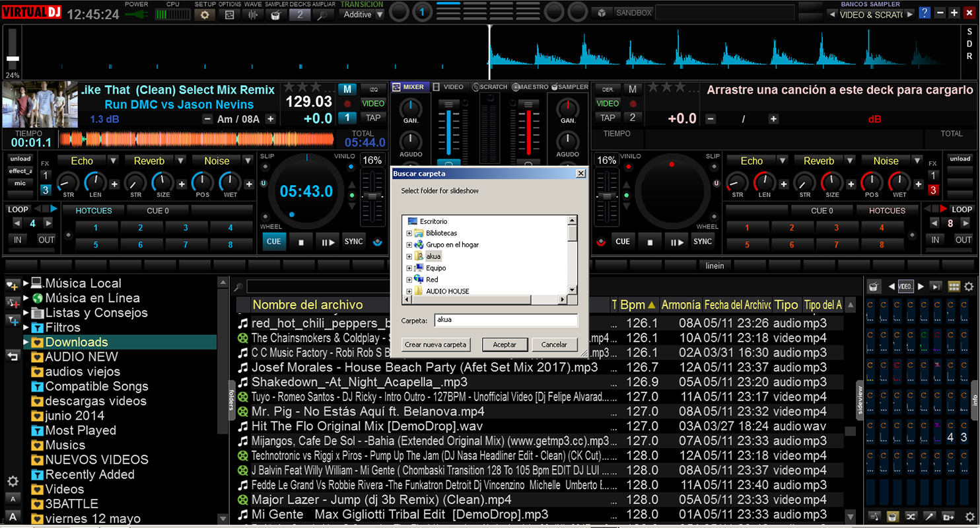Toggle the SANDBOX button
Screen dimensions: 980x528
pos(634,13)
